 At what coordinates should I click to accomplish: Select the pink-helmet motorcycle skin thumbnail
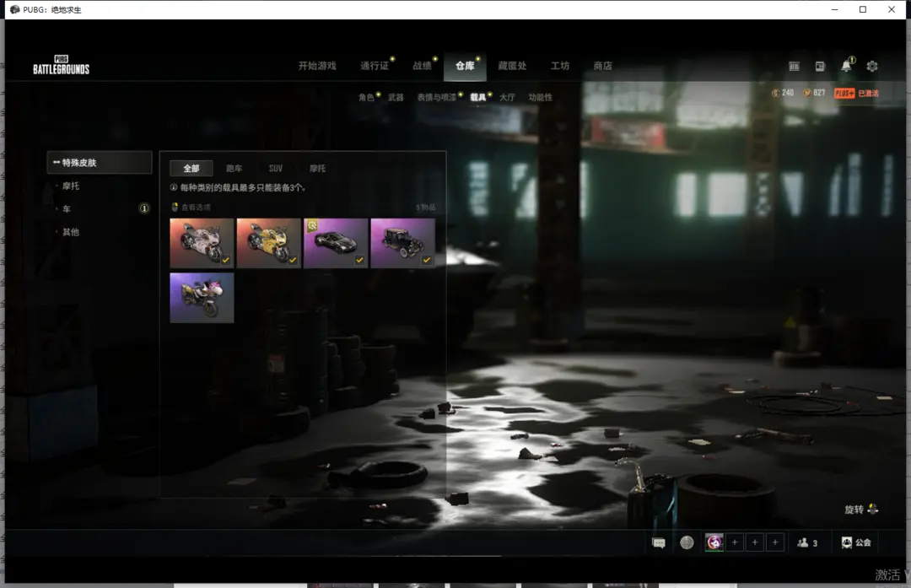[x=202, y=298]
